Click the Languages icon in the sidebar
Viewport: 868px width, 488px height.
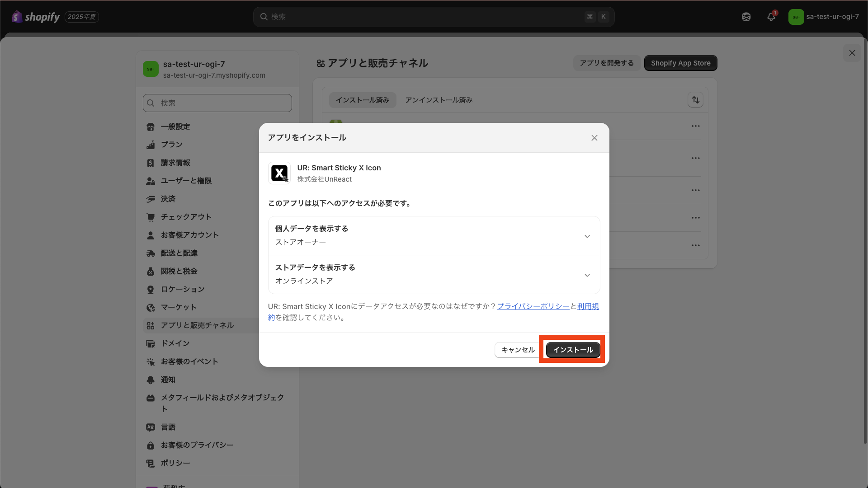pos(151,427)
